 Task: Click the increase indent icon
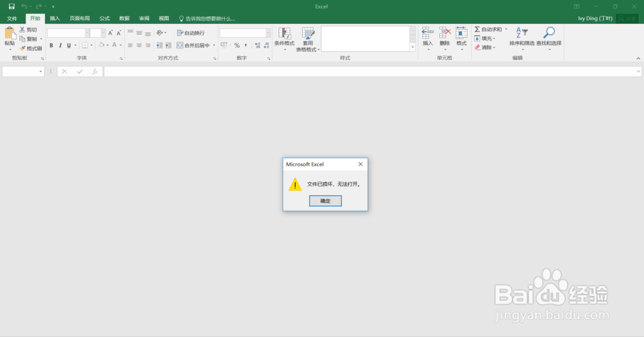[x=168, y=45]
